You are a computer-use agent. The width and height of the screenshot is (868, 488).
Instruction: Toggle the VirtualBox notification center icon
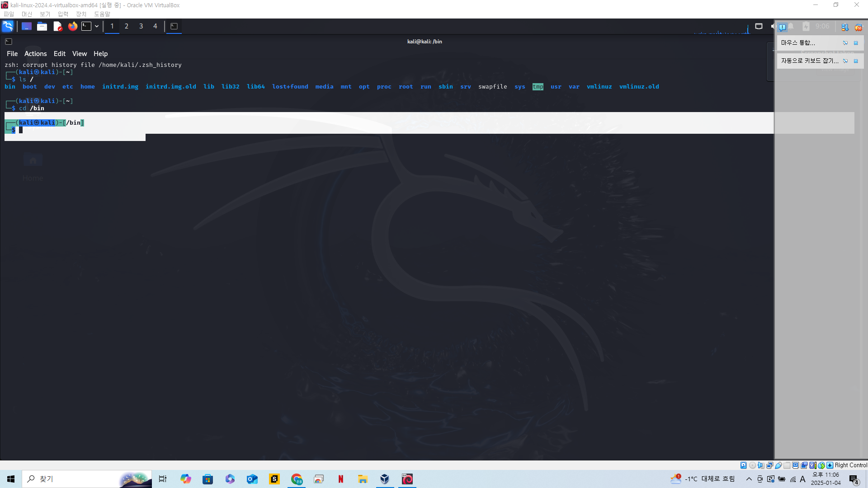tap(782, 27)
